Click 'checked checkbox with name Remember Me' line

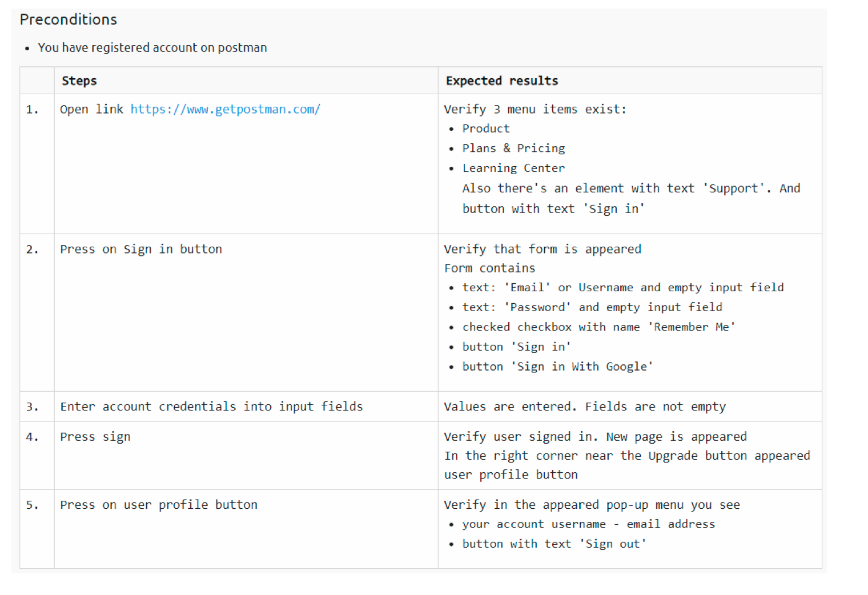(x=599, y=327)
